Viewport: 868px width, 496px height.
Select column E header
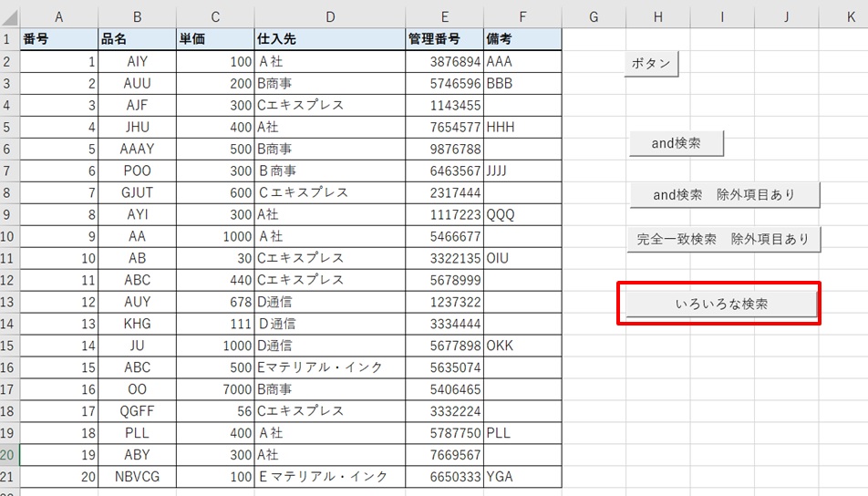point(445,17)
